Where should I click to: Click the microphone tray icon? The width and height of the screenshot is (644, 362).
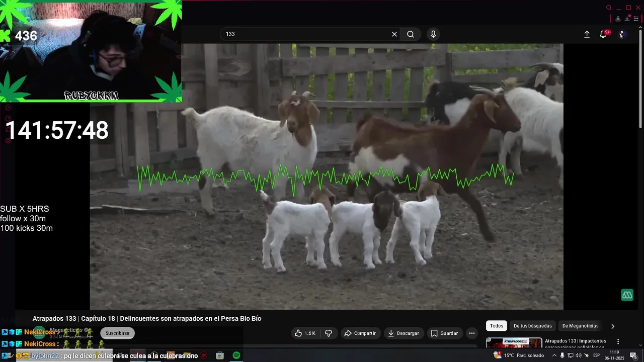[562, 355]
